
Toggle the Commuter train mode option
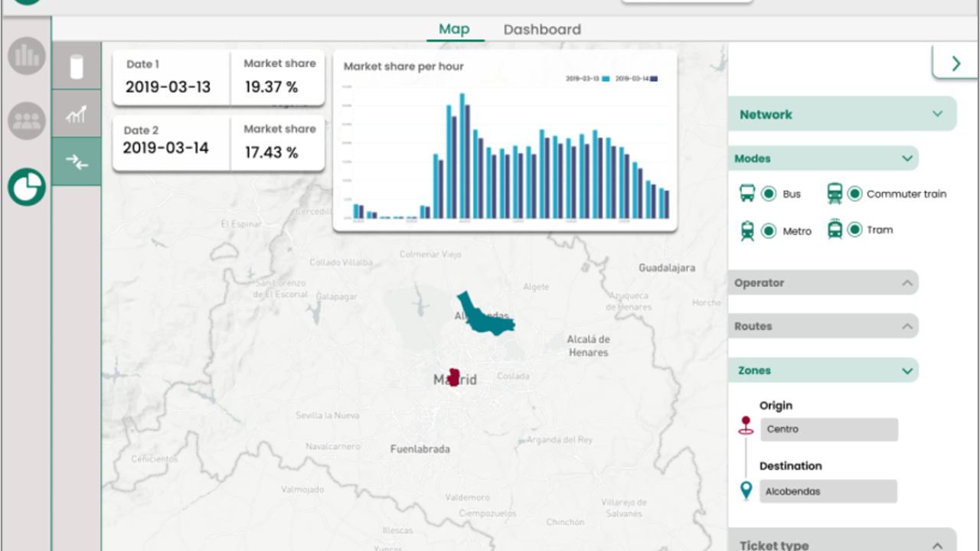pyautogui.click(x=855, y=194)
